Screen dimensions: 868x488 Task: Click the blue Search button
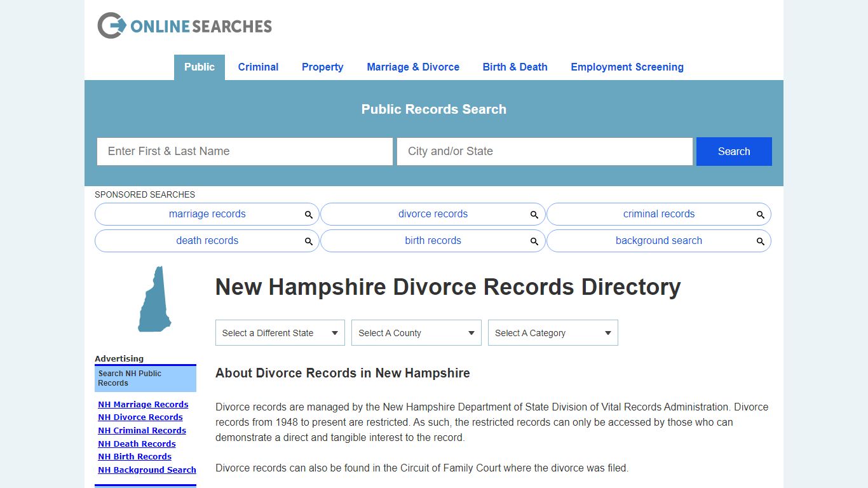point(734,151)
